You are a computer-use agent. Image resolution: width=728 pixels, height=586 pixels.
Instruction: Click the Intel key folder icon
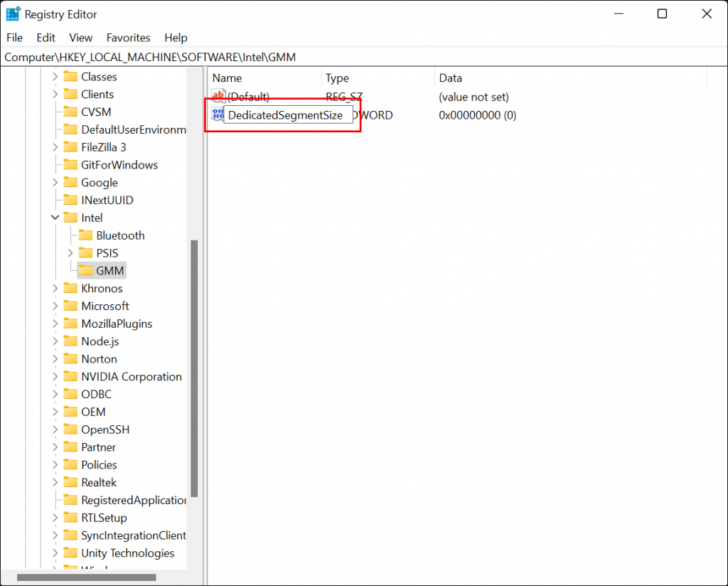point(71,218)
